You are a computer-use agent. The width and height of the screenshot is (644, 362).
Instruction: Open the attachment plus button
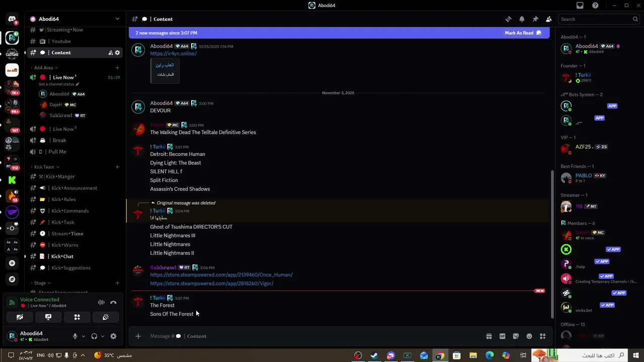point(138,336)
